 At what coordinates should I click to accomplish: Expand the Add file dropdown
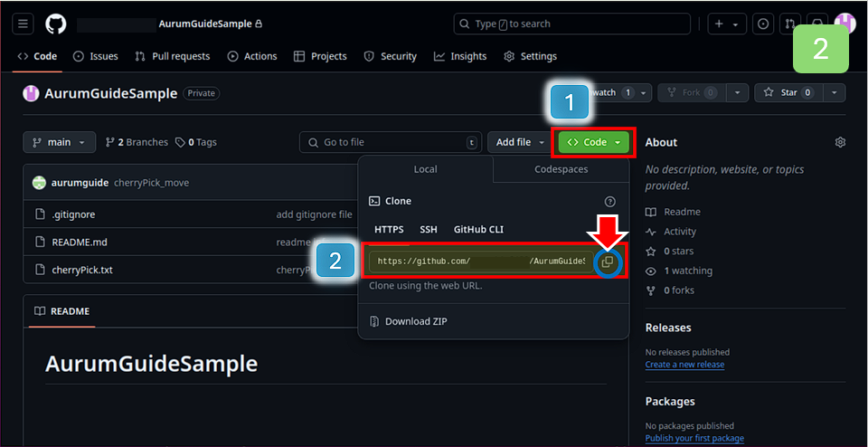[520, 142]
